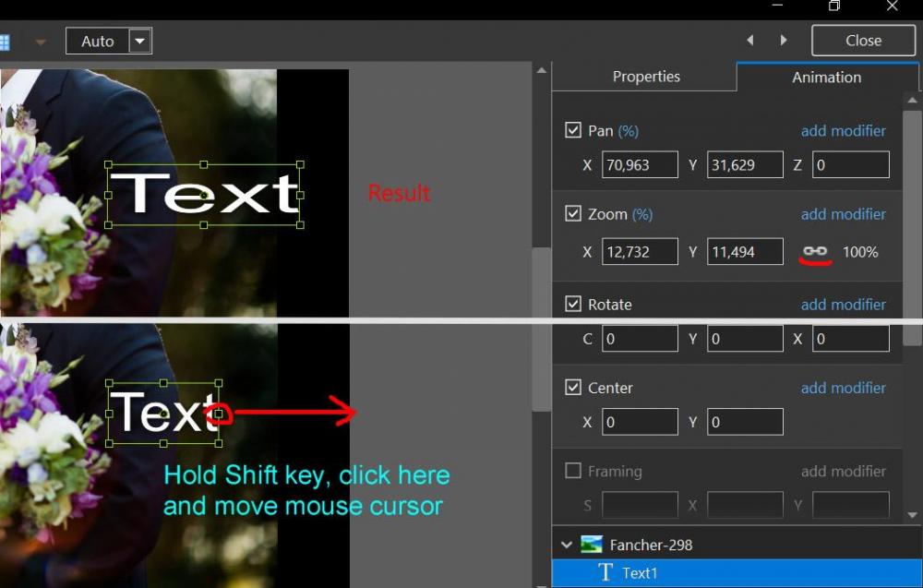Click the preview area vertical scrollbar thumb

tap(542, 328)
